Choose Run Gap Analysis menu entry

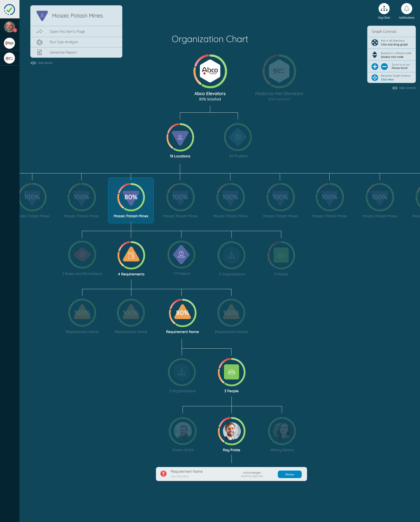(76, 42)
